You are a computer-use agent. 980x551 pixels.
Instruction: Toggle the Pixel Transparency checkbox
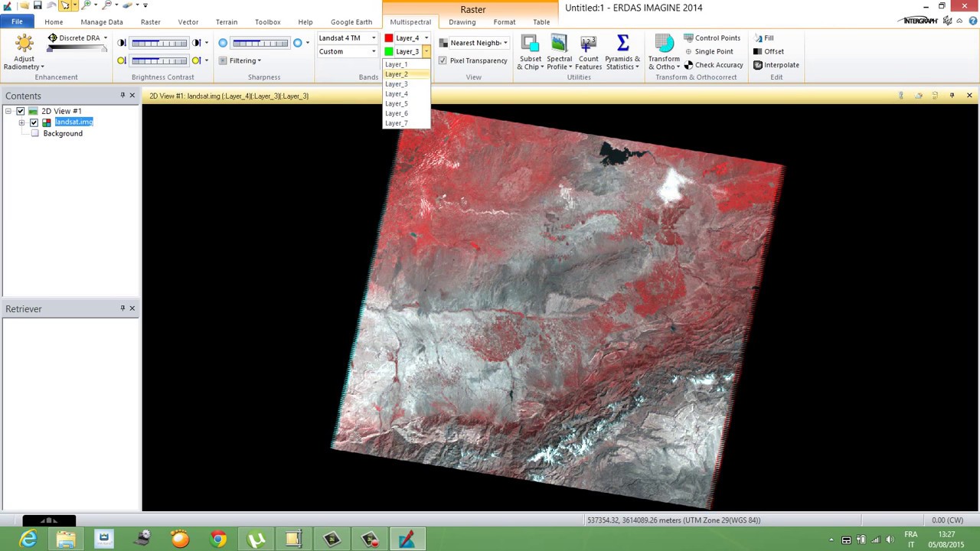(443, 60)
